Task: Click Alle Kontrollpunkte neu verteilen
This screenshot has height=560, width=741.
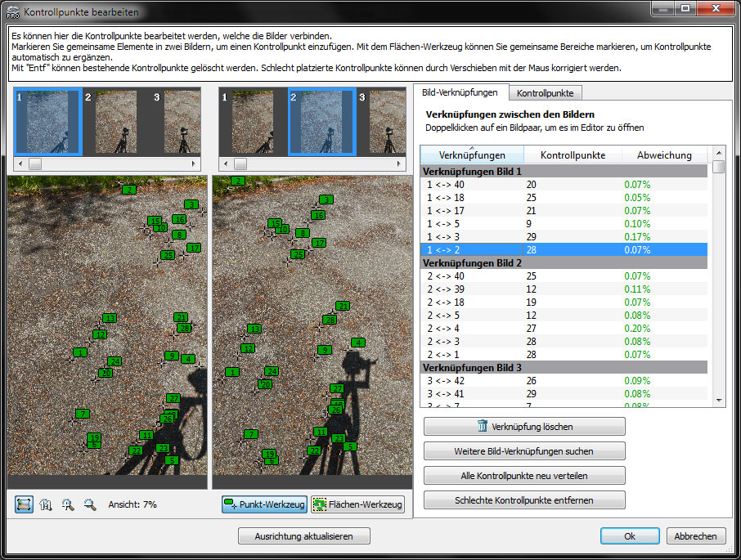Action: tap(524, 476)
